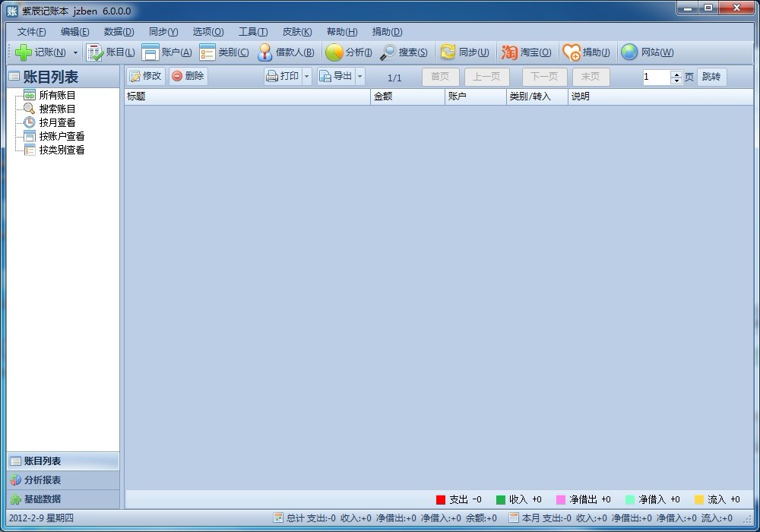The image size is (760, 532).
Task: Switch to the 分析报表 panel tab
Action: pos(42,480)
